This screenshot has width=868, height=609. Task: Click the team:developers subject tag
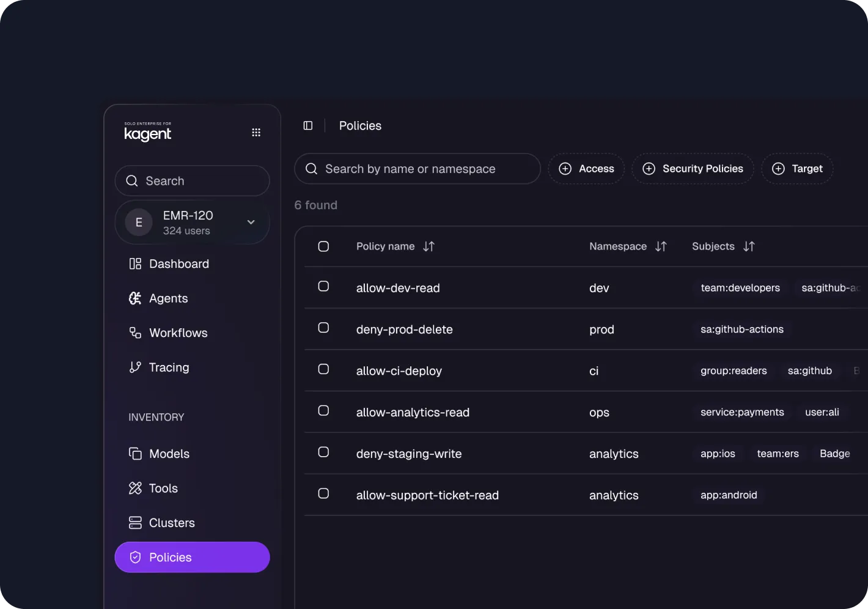(740, 288)
